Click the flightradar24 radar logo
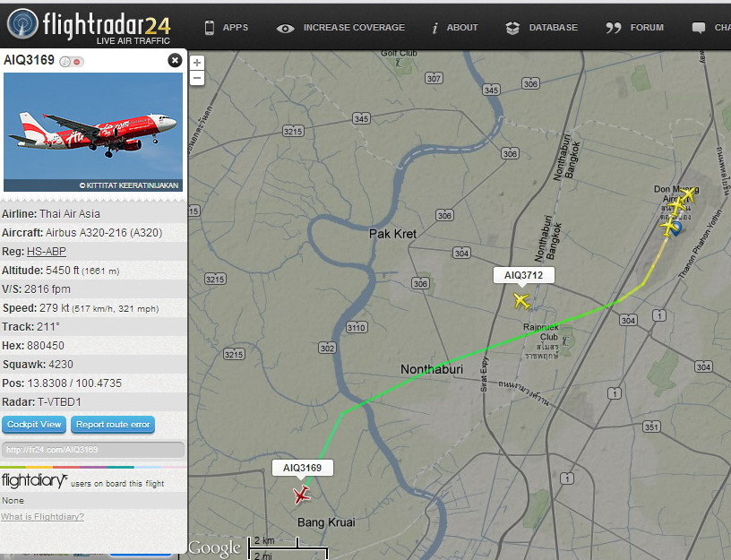731x560 pixels. [22, 24]
